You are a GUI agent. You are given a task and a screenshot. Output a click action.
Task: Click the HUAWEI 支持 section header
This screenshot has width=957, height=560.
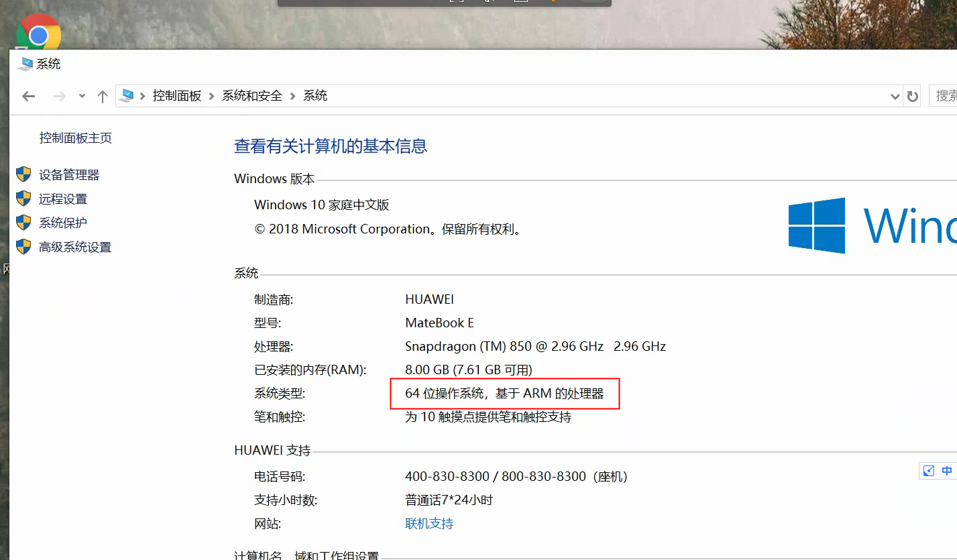point(272,451)
